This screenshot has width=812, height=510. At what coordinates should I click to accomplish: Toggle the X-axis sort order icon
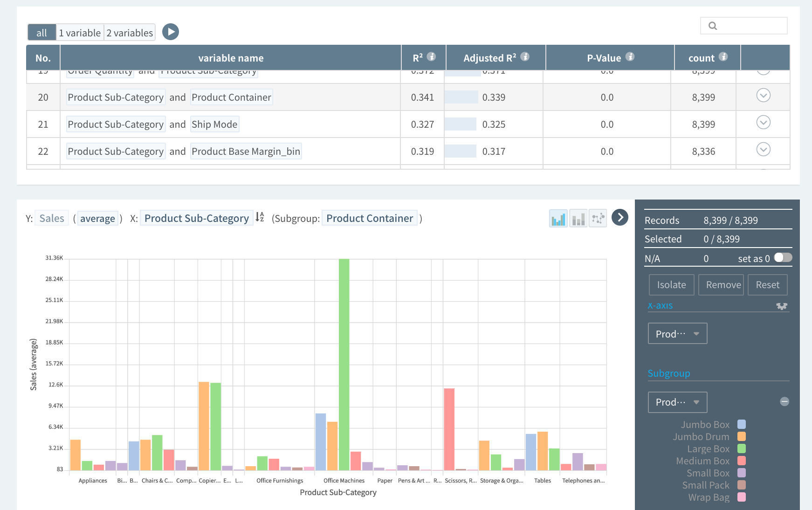click(260, 217)
